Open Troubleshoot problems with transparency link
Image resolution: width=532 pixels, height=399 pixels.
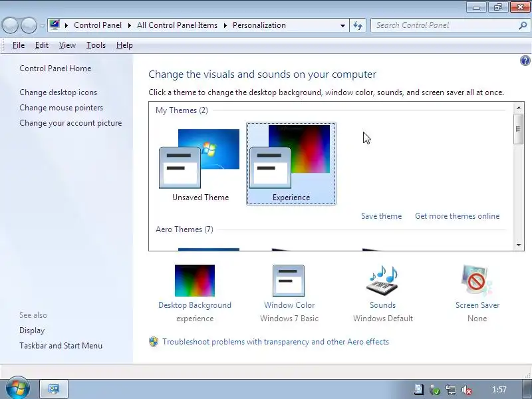click(275, 342)
